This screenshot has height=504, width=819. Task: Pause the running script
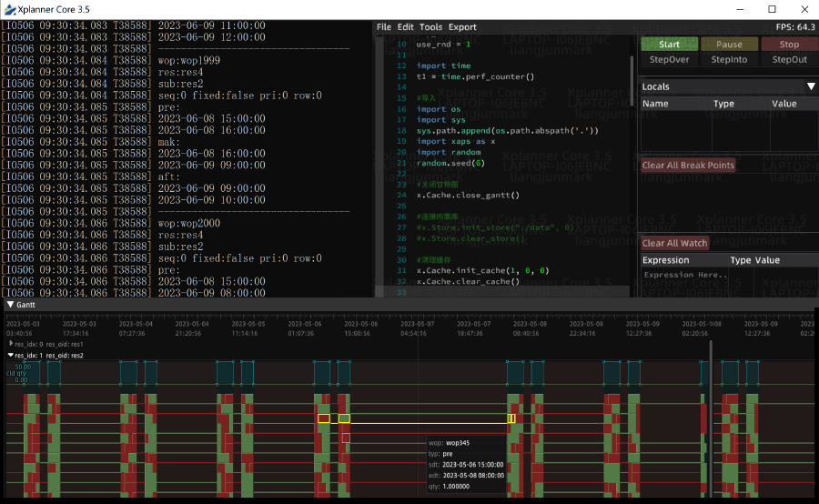[729, 44]
